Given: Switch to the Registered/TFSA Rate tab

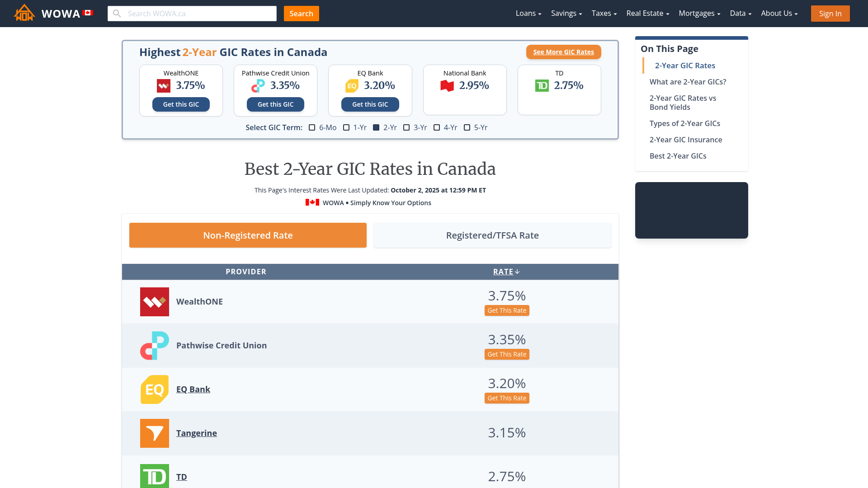Looking at the screenshot, I should click(x=492, y=235).
